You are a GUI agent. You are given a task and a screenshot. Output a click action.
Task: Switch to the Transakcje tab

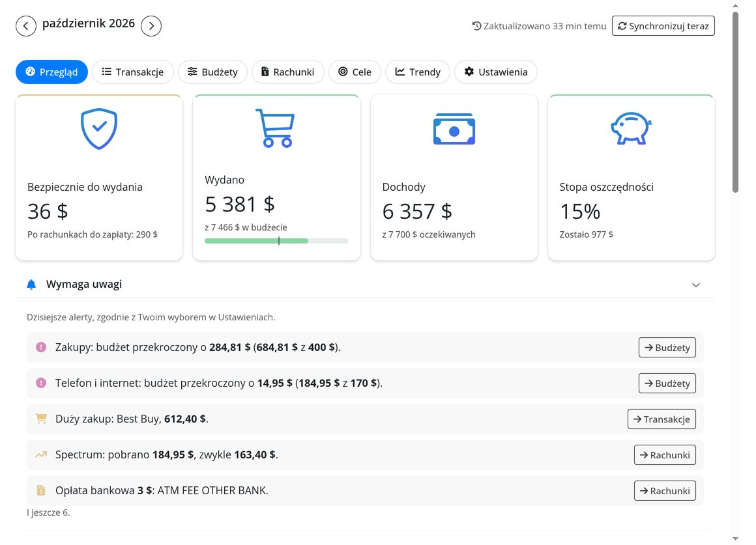pyautogui.click(x=132, y=72)
